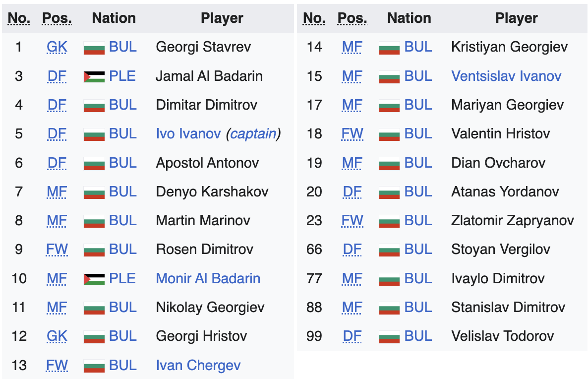Click the Pos. header in the right table
The image size is (588, 379).
(352, 18)
